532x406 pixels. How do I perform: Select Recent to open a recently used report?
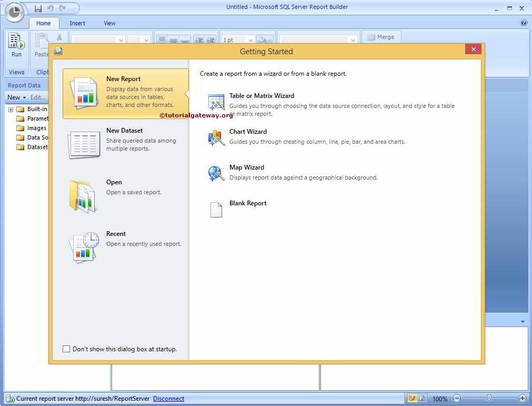pos(116,233)
